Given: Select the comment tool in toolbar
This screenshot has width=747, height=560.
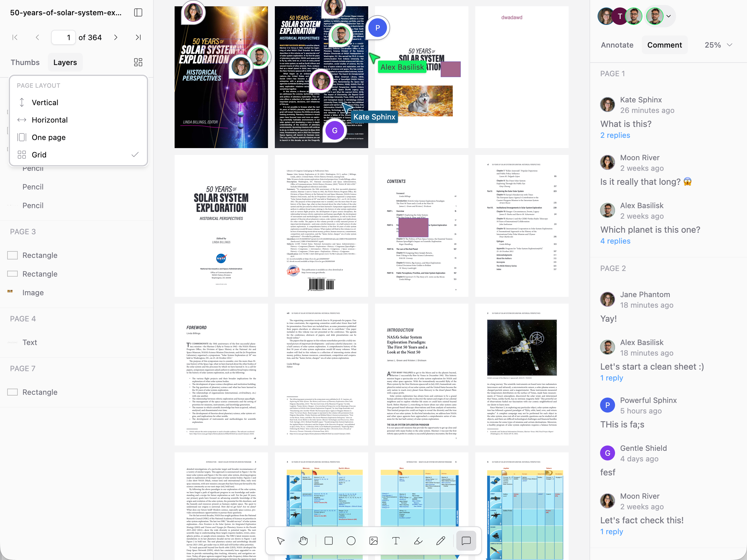Looking at the screenshot, I should tap(466, 541).
